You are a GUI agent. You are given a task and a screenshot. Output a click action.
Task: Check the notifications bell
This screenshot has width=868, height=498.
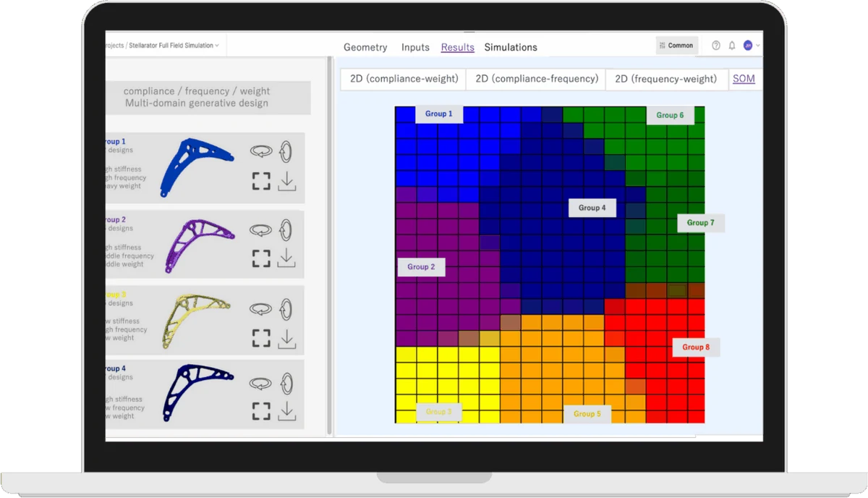(732, 46)
